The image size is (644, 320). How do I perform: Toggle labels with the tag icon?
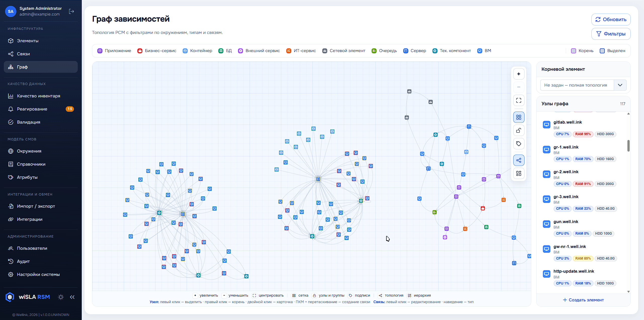click(x=518, y=144)
